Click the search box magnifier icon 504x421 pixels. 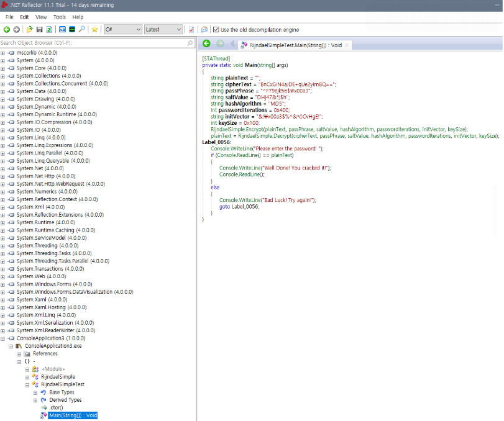click(x=190, y=43)
